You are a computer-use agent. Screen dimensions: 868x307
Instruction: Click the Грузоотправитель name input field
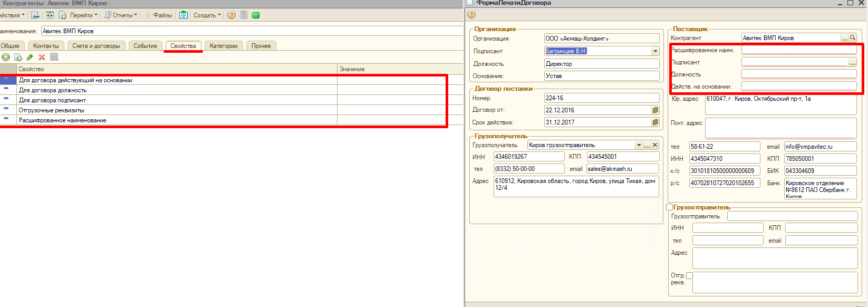click(792, 216)
